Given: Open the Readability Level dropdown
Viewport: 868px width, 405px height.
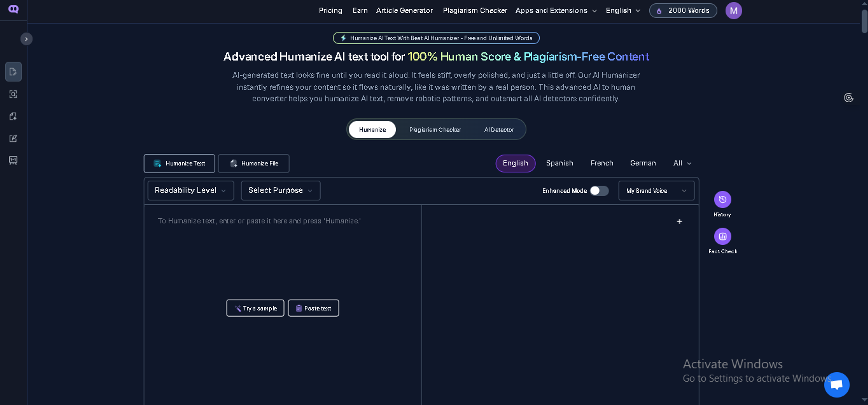Looking at the screenshot, I should coord(191,191).
